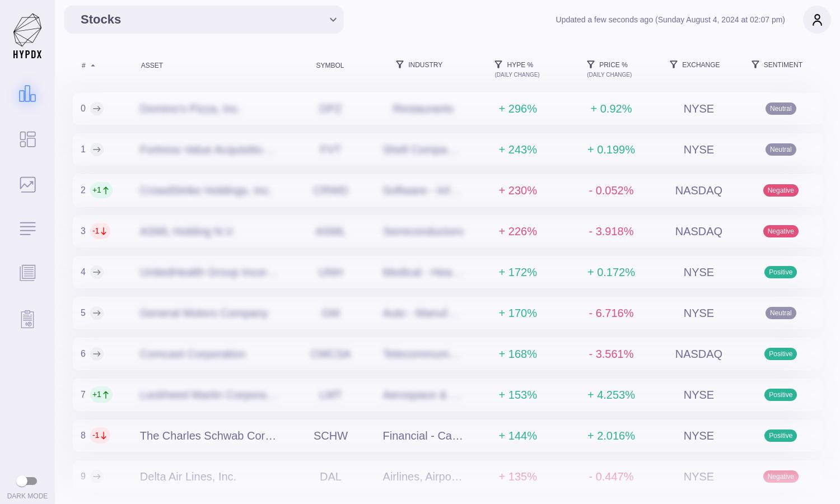Click the HYPE % column header label
This screenshot has width=840, height=504.
520,65
